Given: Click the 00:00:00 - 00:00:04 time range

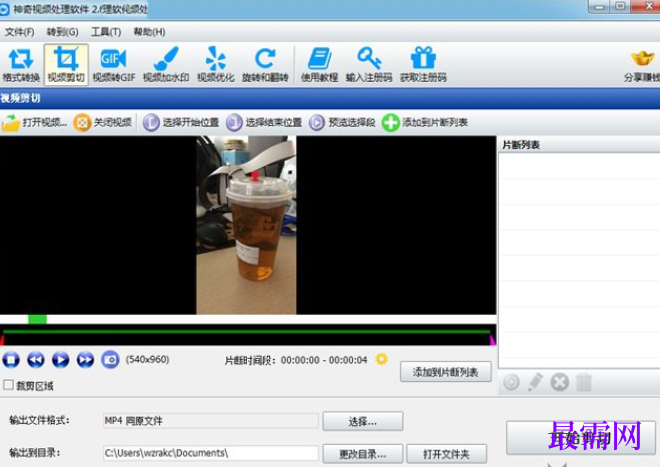Looking at the screenshot, I should pos(324,360).
